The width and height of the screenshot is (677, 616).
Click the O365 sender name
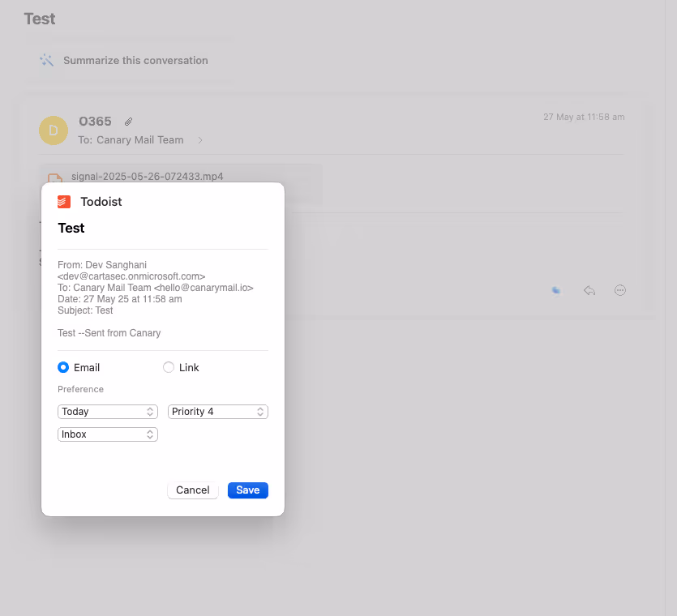(x=95, y=122)
